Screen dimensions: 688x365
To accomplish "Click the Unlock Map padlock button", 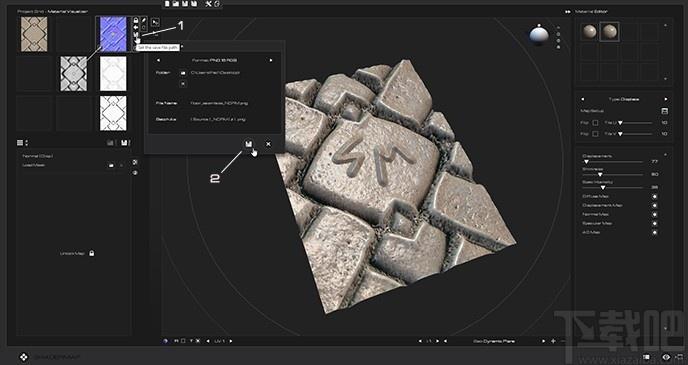I will pyautogui.click(x=92, y=253).
